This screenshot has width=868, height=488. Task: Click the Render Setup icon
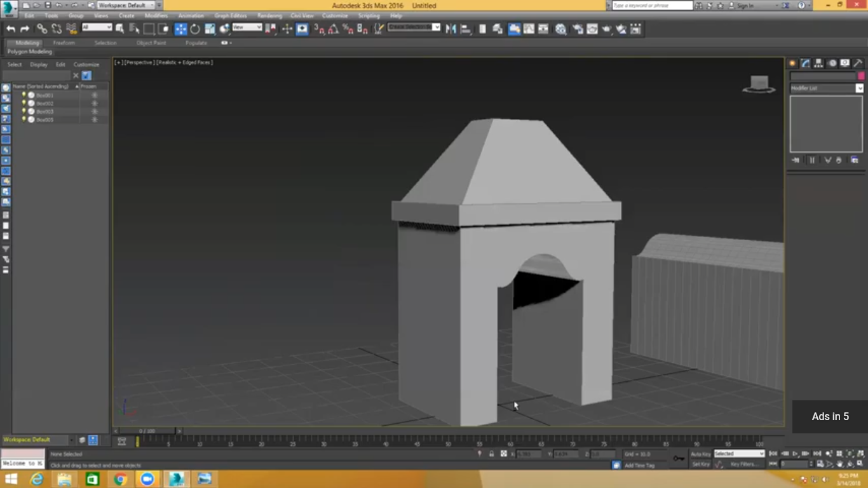(x=577, y=29)
